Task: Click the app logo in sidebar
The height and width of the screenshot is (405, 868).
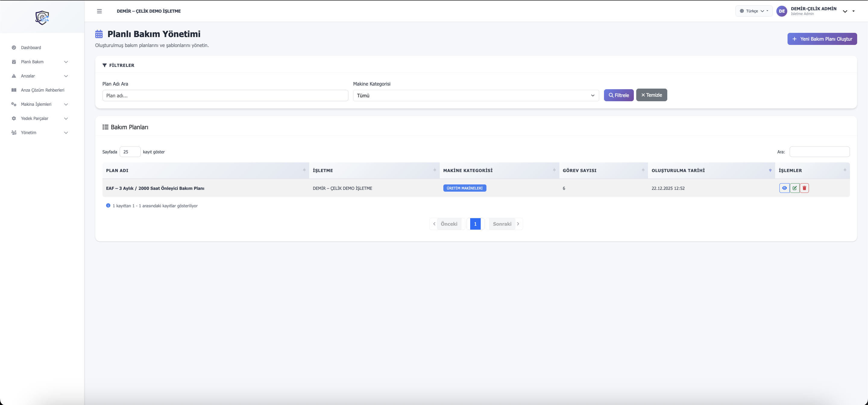Action: coord(42,17)
